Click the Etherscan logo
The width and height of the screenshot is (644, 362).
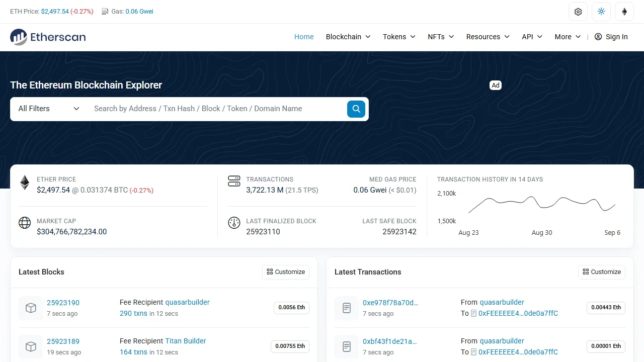[x=48, y=37]
